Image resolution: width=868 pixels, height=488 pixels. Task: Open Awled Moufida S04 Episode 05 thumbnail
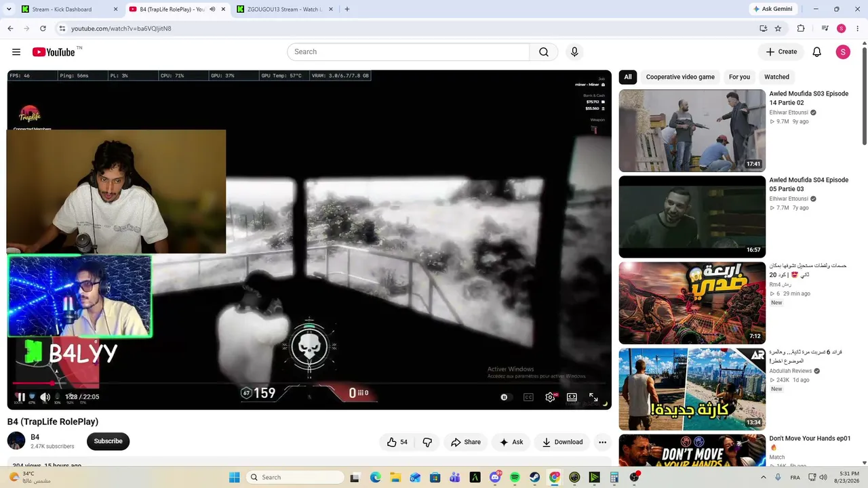[692, 217]
